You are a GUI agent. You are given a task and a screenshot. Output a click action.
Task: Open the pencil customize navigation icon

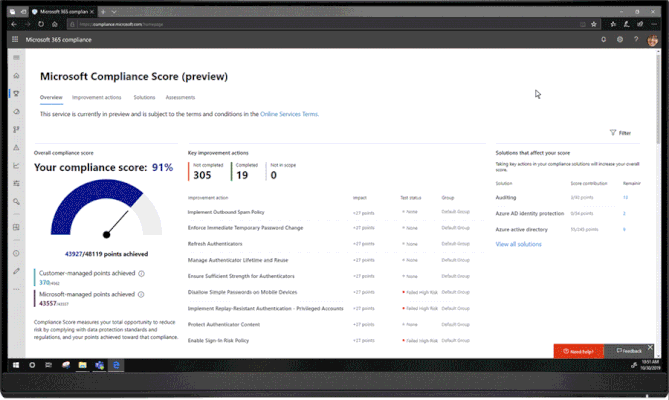tap(16, 271)
